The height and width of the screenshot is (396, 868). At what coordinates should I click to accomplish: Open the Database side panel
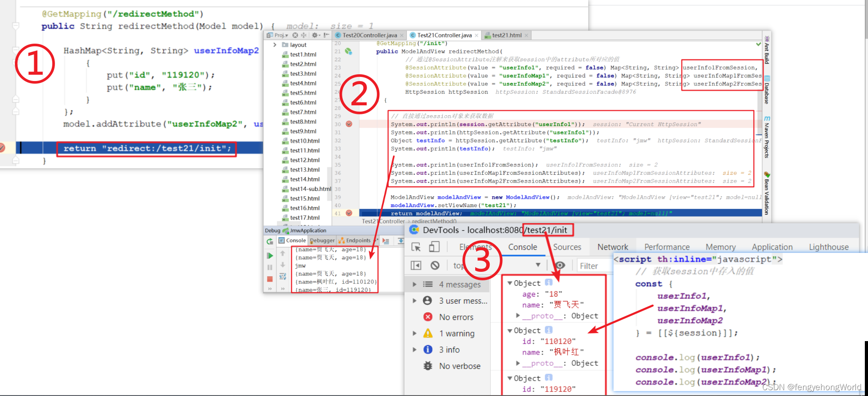coord(767,90)
